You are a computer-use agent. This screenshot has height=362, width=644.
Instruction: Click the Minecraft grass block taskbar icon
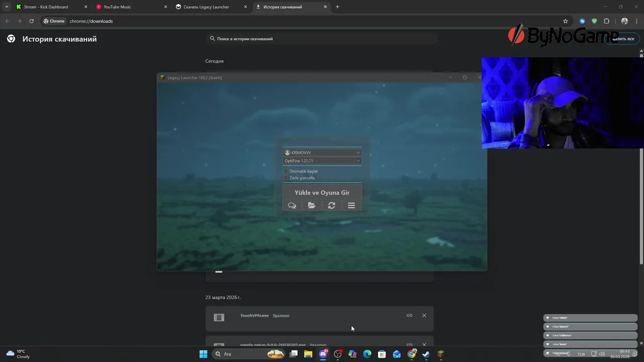coord(441,354)
